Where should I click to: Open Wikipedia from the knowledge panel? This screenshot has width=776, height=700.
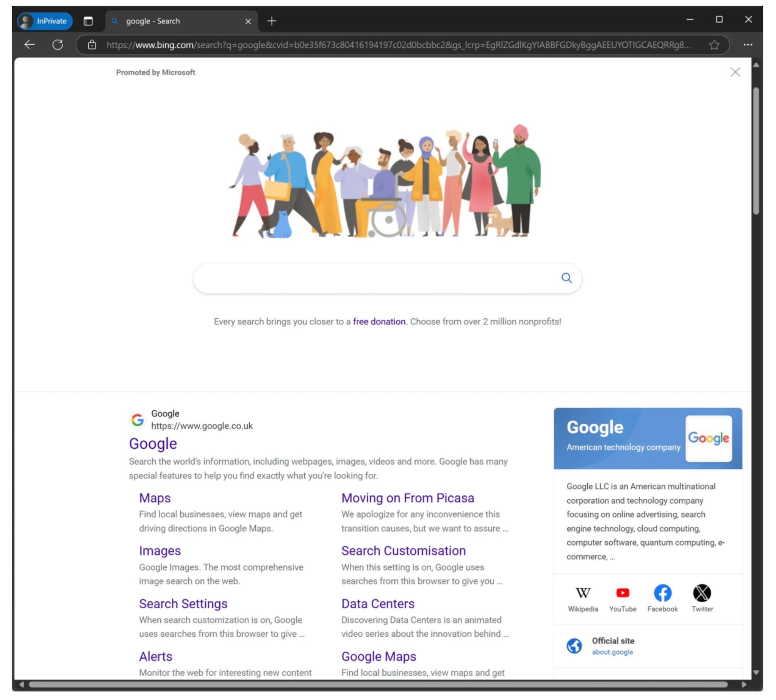583,594
